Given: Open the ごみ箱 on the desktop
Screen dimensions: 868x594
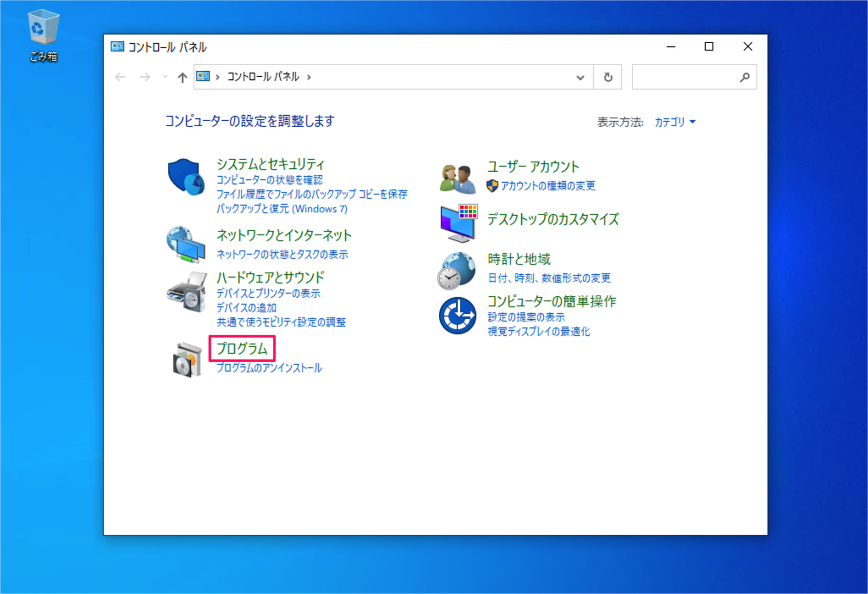Looking at the screenshot, I should coord(42,28).
